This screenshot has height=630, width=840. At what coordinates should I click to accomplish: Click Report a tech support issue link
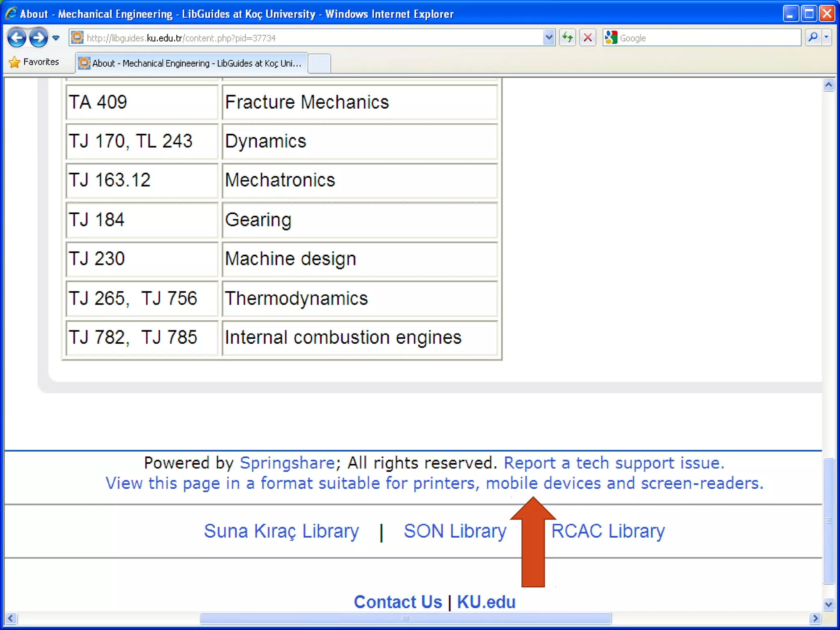click(614, 463)
